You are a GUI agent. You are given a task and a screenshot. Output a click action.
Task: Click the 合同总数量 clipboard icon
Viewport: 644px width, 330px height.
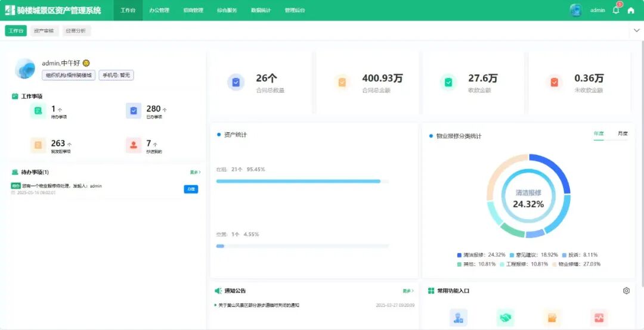[236, 82]
